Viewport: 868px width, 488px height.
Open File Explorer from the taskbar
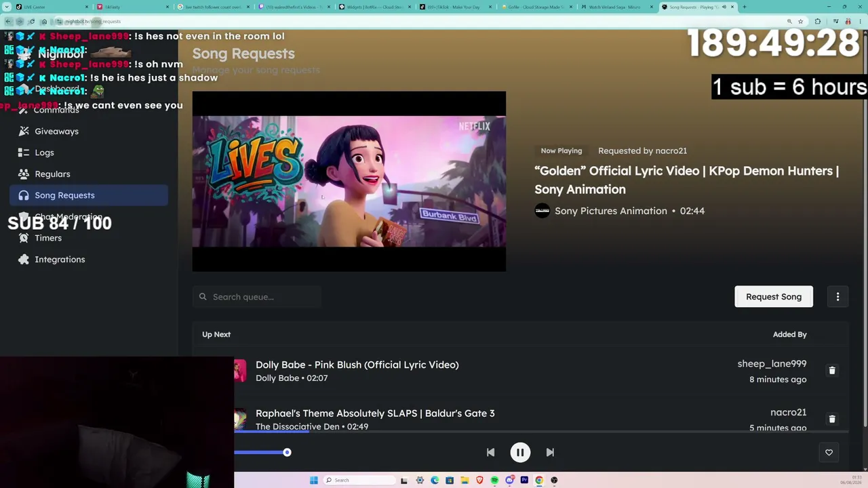[x=465, y=480]
